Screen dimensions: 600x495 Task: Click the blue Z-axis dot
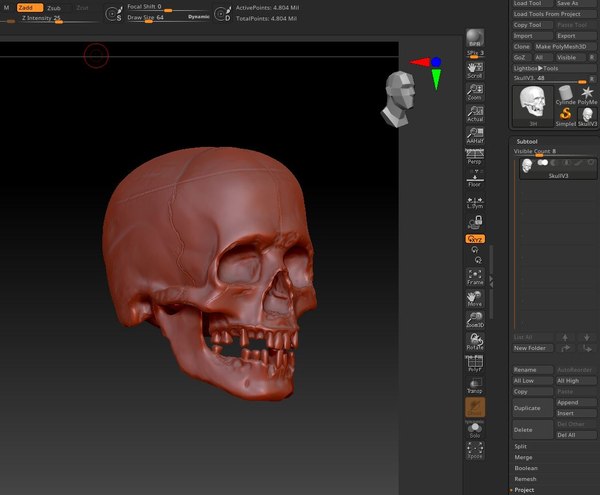(x=436, y=62)
